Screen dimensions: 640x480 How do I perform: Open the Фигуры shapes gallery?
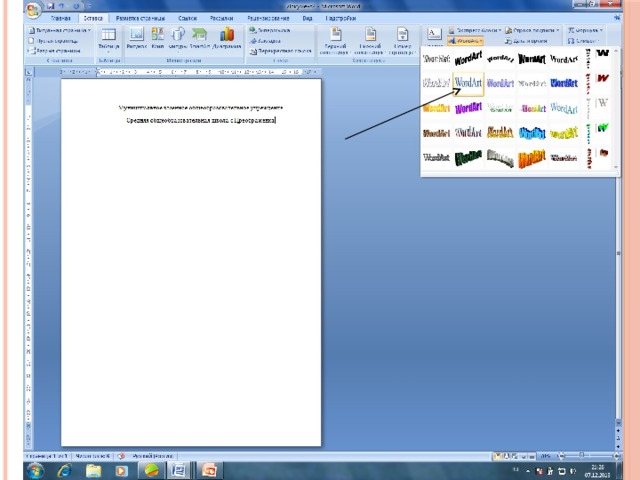[x=178, y=38]
